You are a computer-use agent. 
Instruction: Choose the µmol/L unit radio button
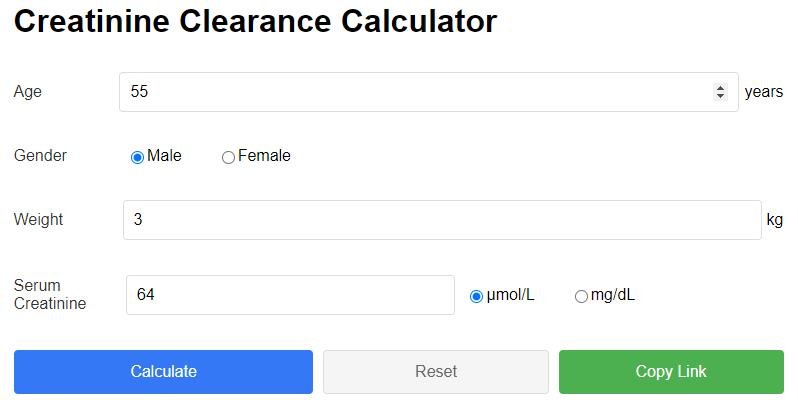point(476,296)
